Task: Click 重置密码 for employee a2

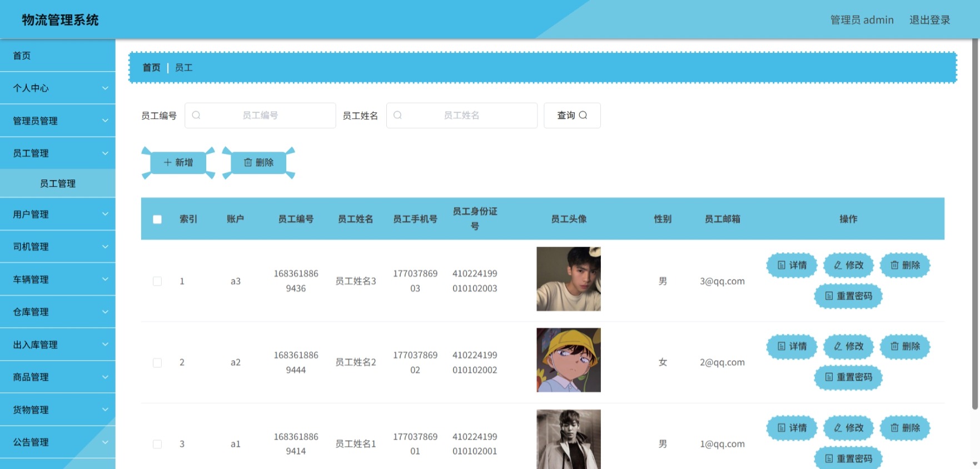Action: (x=848, y=377)
